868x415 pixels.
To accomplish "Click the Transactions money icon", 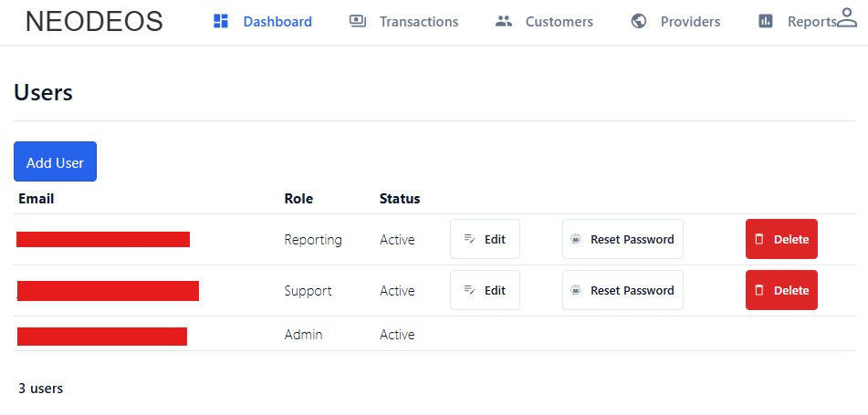I will click(x=358, y=21).
